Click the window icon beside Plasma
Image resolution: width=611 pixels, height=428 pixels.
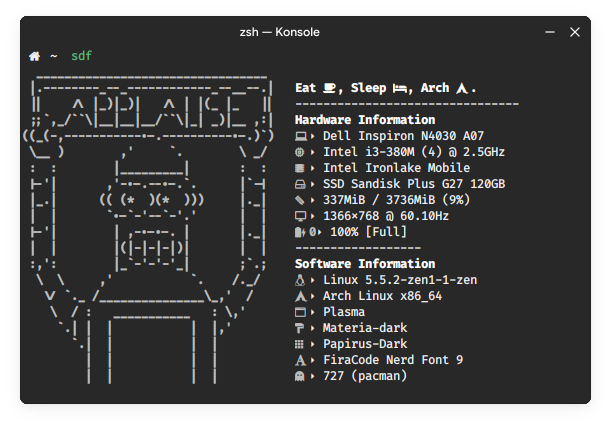(300, 312)
